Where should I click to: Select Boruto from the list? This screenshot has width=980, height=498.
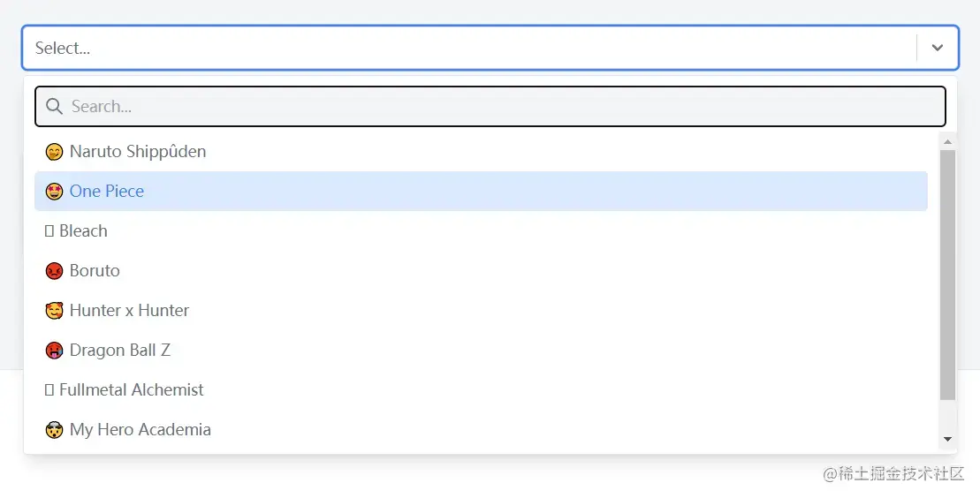pyautogui.click(x=95, y=271)
